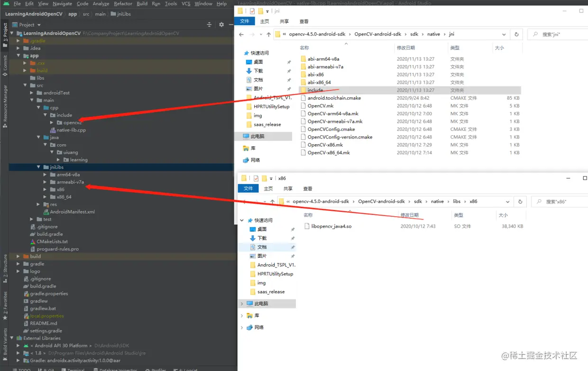This screenshot has width=588, height=371.
Task: Open the Refactor menu
Action: pos(123,3)
